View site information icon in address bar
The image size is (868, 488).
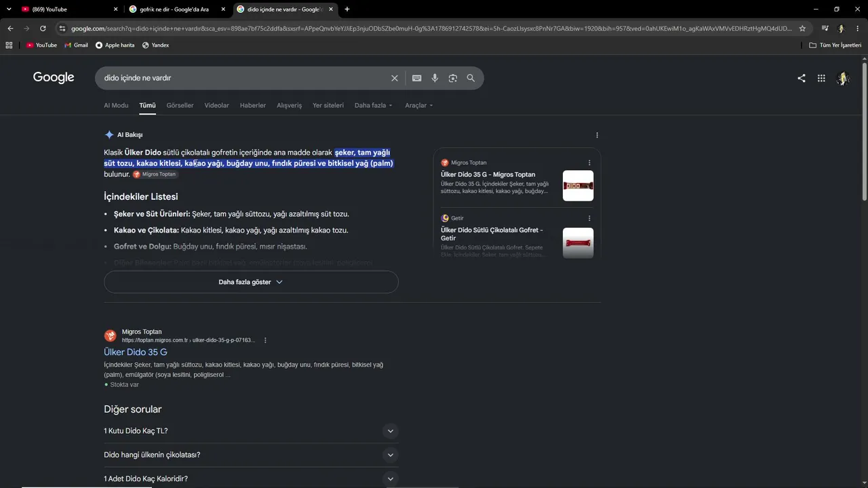(62, 28)
